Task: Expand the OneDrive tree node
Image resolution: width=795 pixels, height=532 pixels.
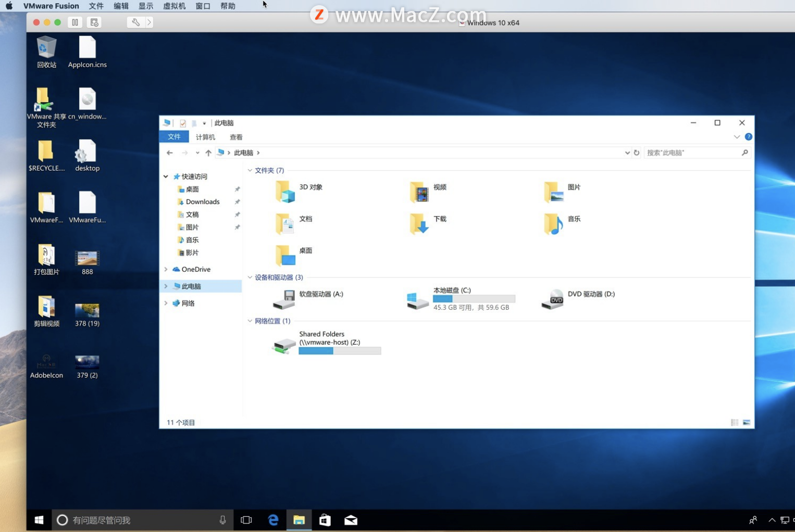Action: 166,269
